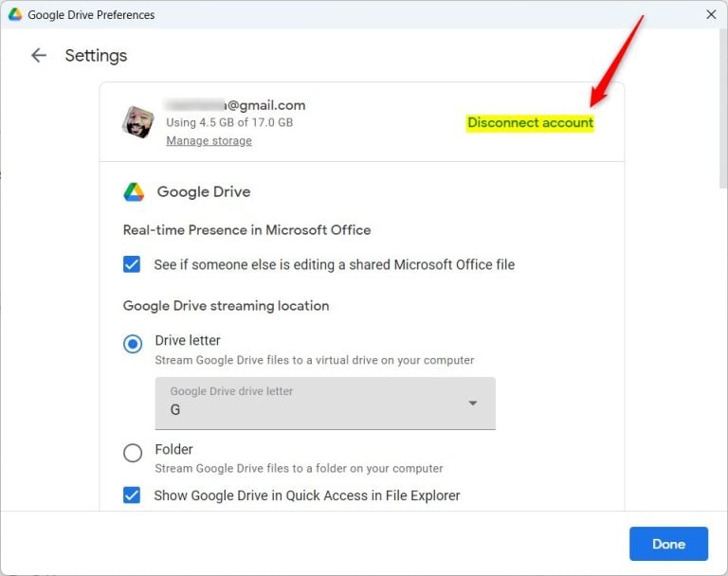Disable Show Google Drive in Quick Access checkbox
Screen dimensions: 728x576
(x=133, y=495)
